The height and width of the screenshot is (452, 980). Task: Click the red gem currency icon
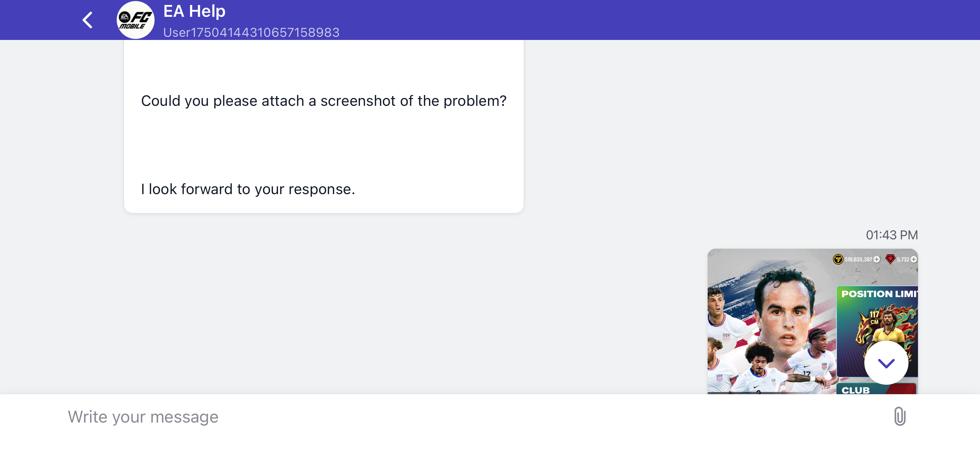coord(890,260)
